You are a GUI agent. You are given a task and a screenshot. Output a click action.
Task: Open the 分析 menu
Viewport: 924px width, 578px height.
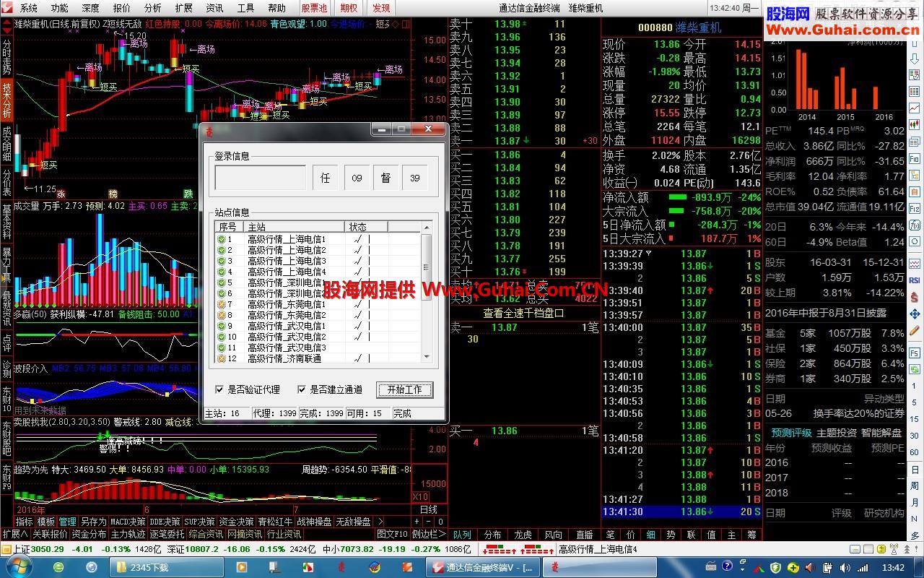coord(152,8)
